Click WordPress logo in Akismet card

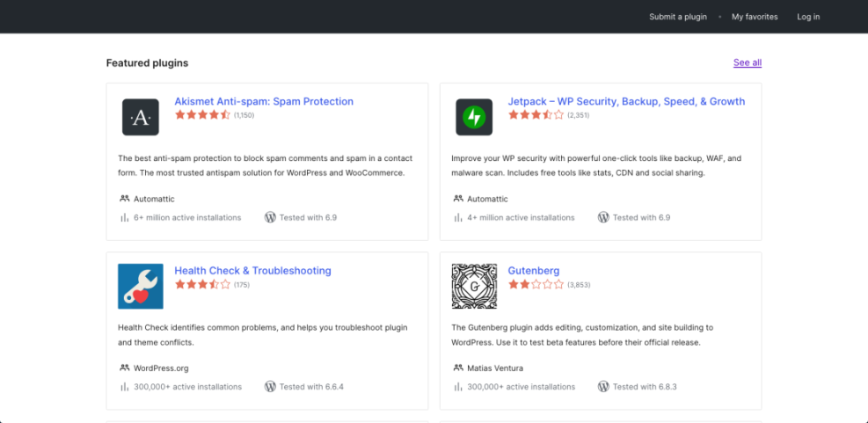(x=270, y=217)
